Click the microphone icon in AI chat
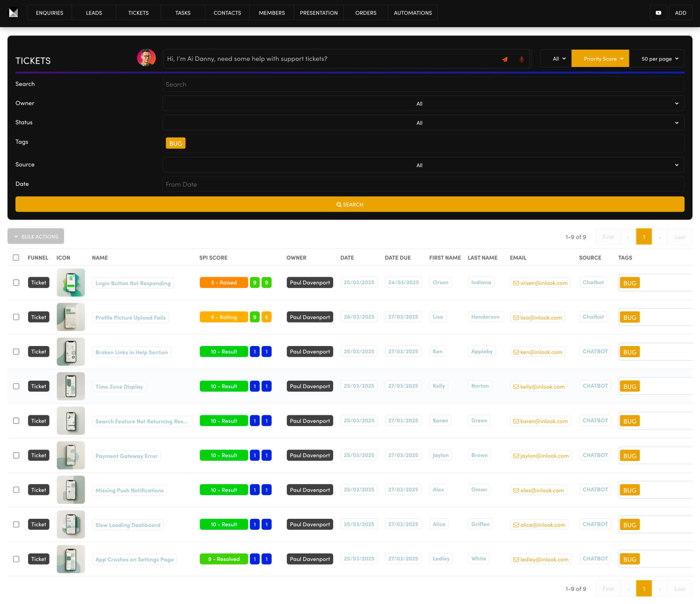Image resolution: width=700 pixels, height=604 pixels. pyautogui.click(x=521, y=59)
